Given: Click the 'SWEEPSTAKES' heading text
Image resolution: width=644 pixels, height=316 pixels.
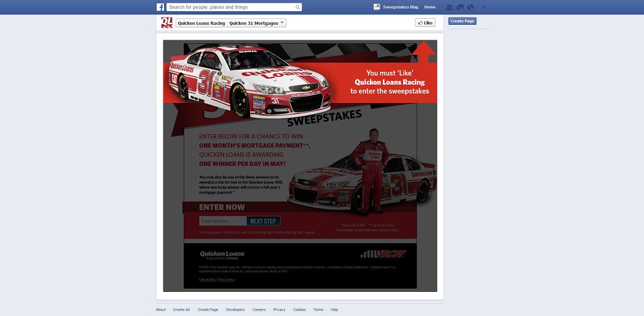Looking at the screenshot, I should pos(324,118).
